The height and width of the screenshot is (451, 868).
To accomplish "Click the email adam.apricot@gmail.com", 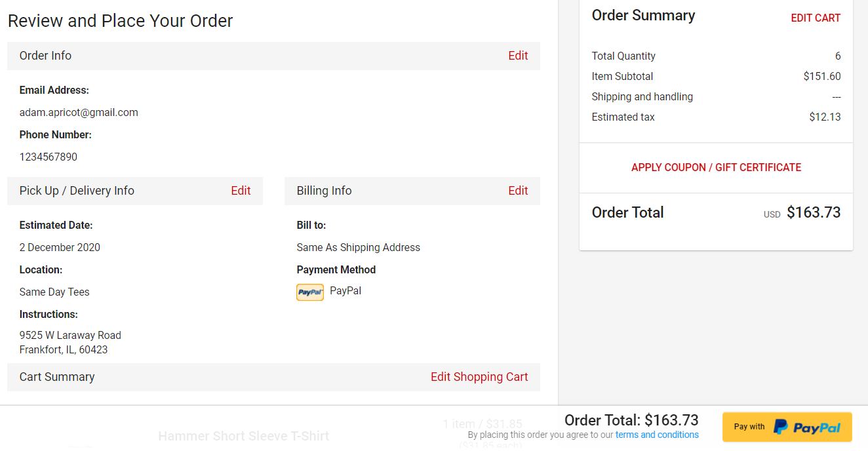I will pos(79,112).
